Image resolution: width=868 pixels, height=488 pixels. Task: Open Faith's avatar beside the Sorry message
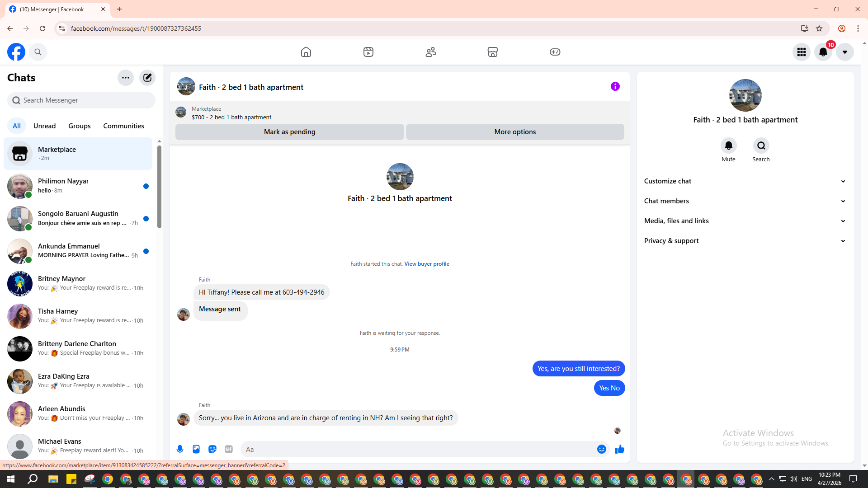click(184, 419)
